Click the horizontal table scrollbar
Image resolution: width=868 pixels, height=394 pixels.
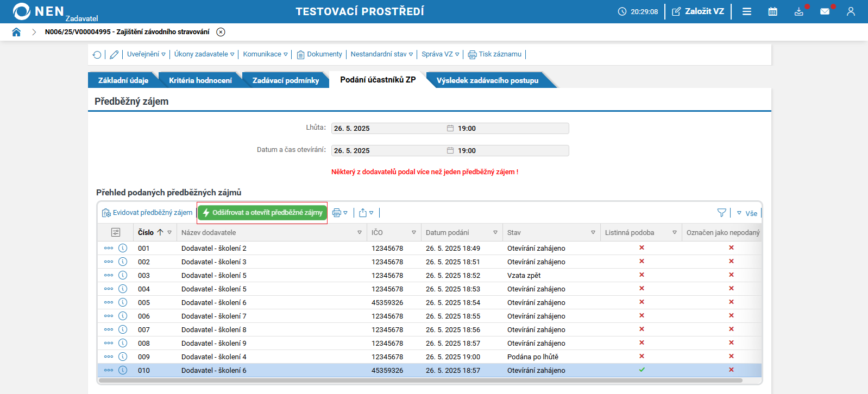[x=420, y=380]
